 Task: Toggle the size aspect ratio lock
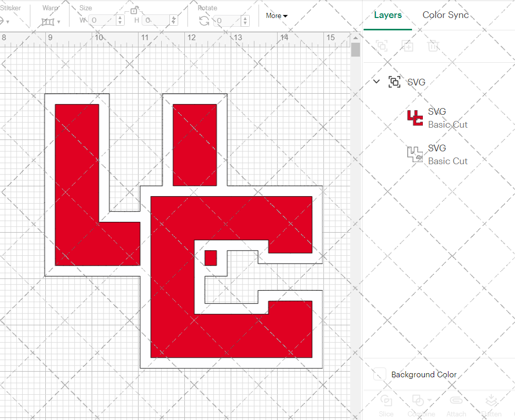coord(134,10)
